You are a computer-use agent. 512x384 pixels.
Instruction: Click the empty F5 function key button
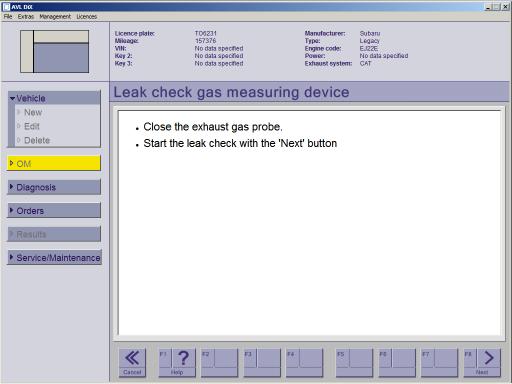click(x=354, y=363)
